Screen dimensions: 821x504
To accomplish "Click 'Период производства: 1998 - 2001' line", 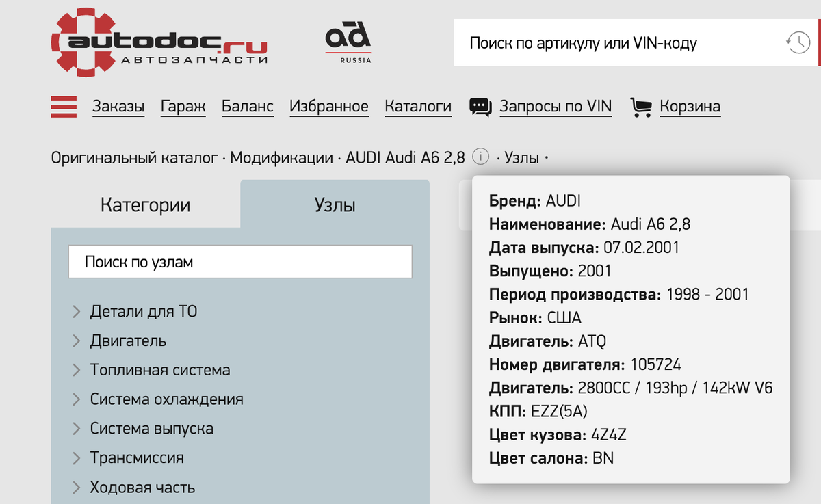I will coord(619,294).
